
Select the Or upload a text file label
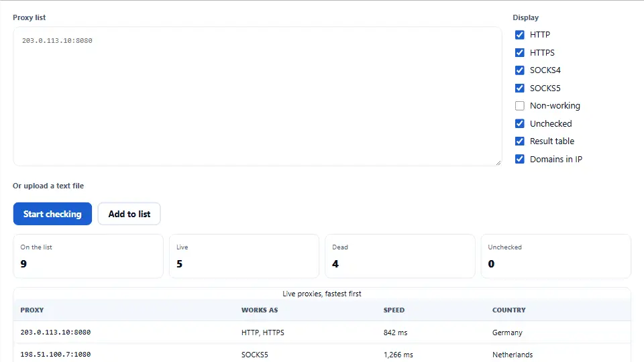click(x=48, y=186)
